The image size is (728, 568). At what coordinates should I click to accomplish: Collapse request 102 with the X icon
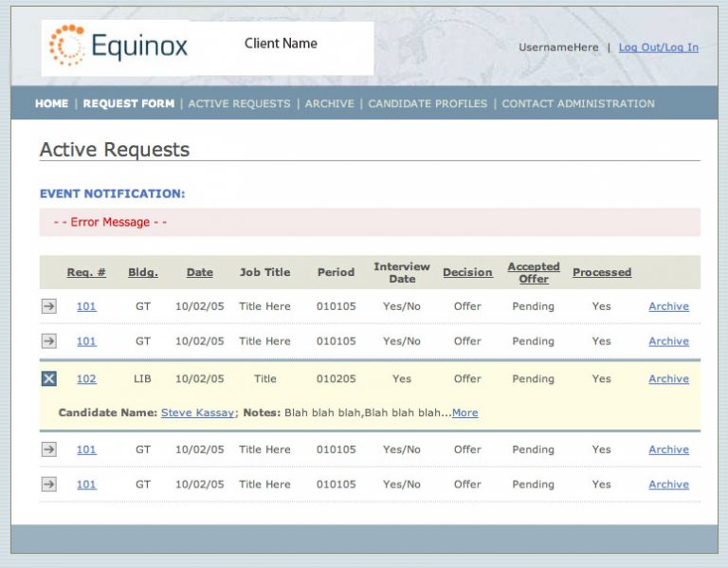[49, 379]
